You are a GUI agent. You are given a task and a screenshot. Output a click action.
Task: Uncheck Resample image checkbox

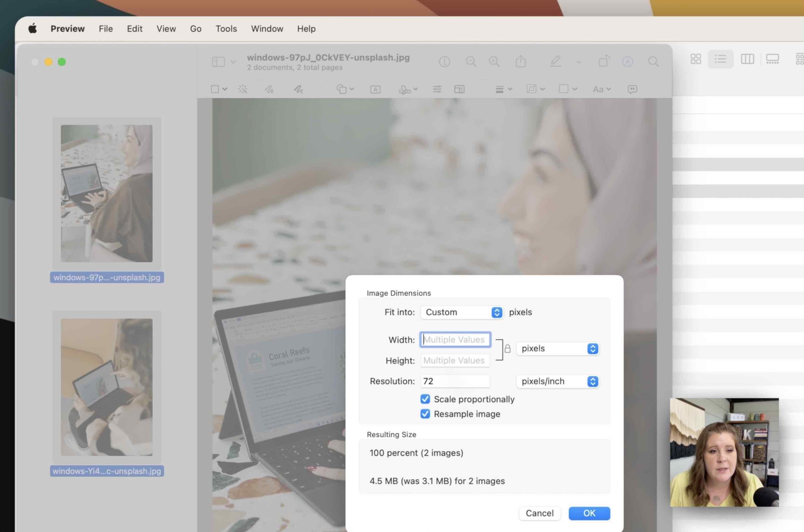pyautogui.click(x=425, y=414)
